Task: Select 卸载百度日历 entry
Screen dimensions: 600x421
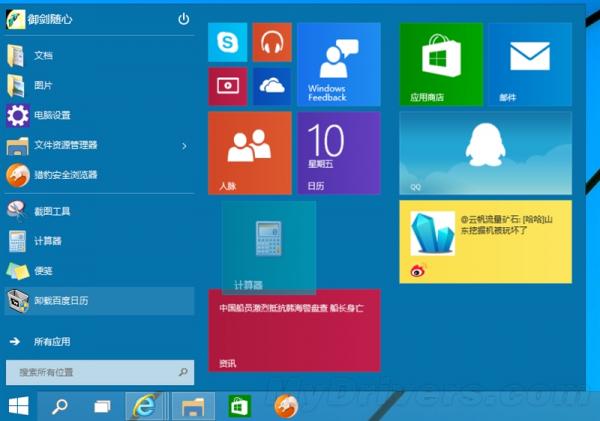Action: 99,301
